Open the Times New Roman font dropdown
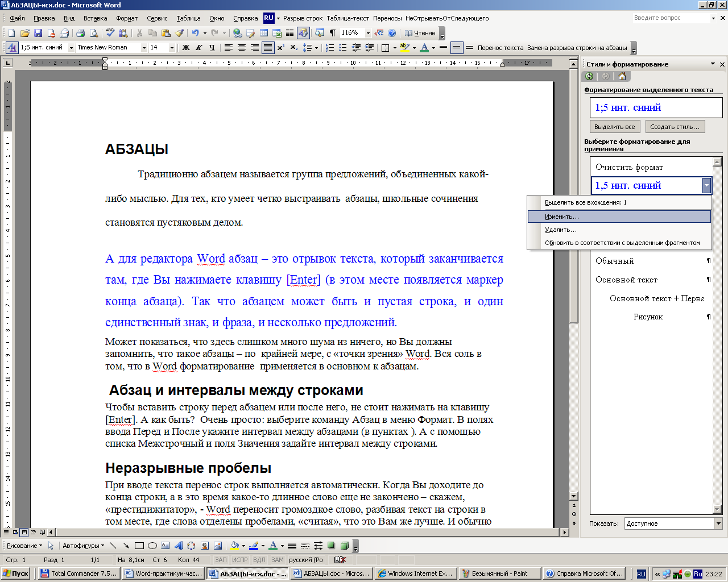Image resolution: width=728 pixels, height=582 pixels. tap(144, 48)
